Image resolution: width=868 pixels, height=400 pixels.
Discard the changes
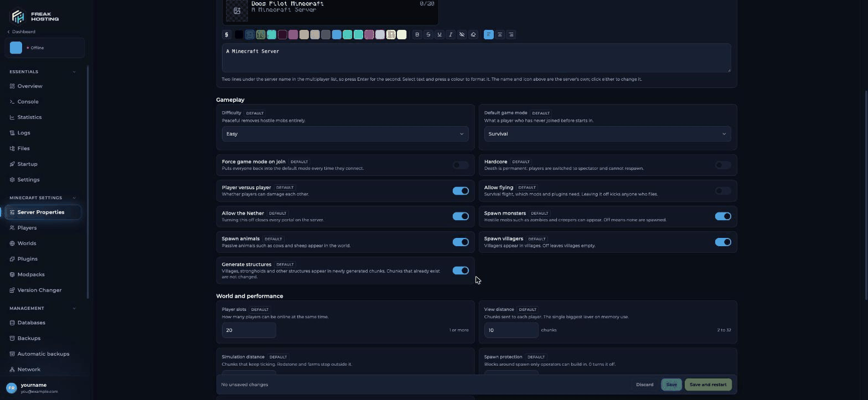pos(644,385)
